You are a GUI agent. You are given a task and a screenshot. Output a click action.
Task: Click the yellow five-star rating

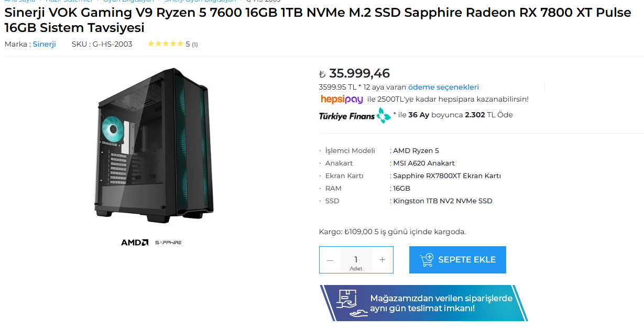[166, 44]
